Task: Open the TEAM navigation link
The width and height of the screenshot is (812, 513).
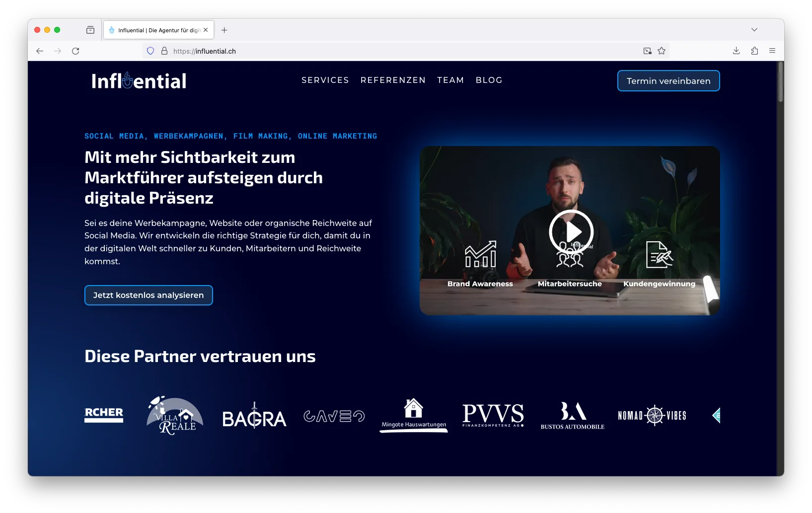Action: click(x=450, y=80)
